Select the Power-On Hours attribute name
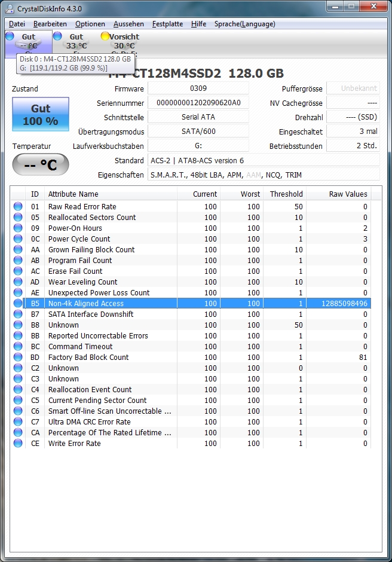The image size is (392, 562). [75, 228]
